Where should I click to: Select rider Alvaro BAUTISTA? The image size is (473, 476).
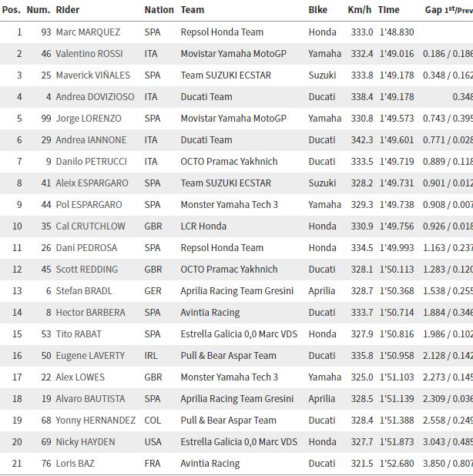[x=90, y=398]
